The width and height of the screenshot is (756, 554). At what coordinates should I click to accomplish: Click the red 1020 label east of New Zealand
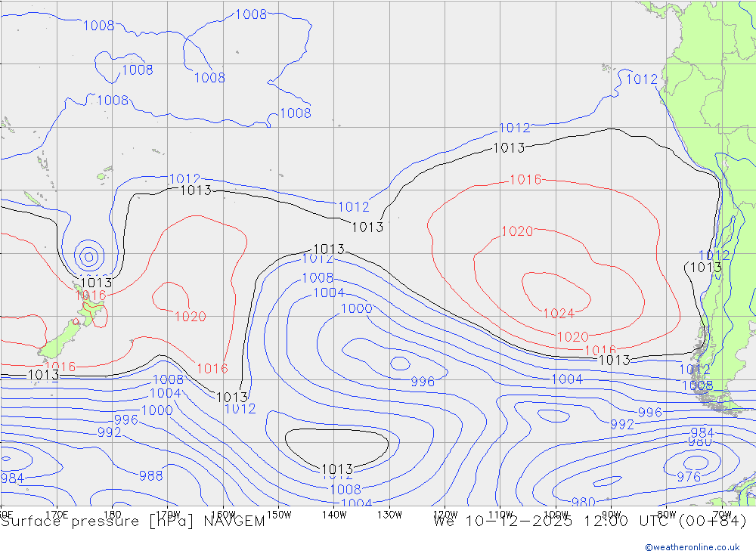pyautogui.click(x=191, y=317)
